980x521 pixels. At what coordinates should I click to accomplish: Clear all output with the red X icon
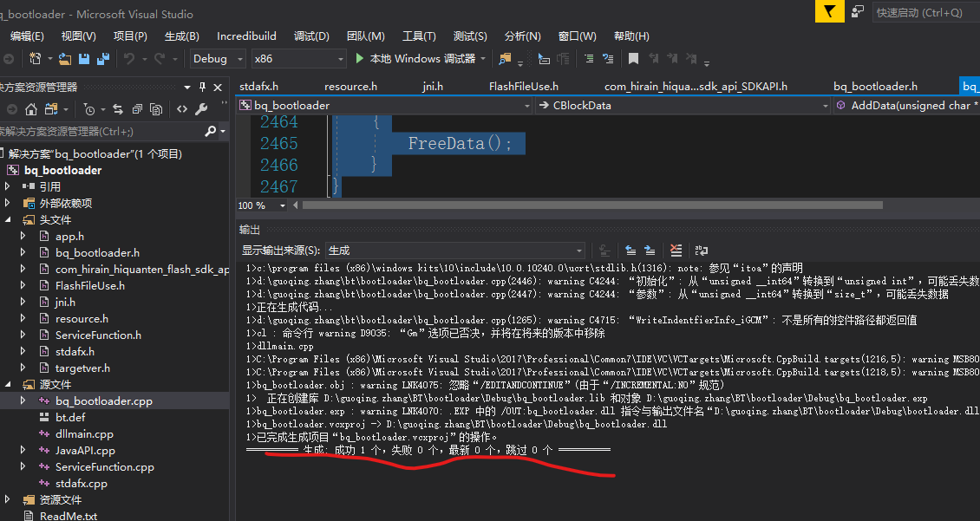[676, 251]
